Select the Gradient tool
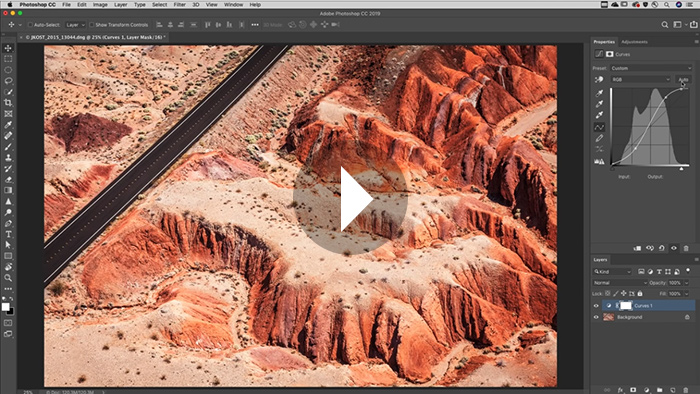The image size is (700, 394). [8, 190]
